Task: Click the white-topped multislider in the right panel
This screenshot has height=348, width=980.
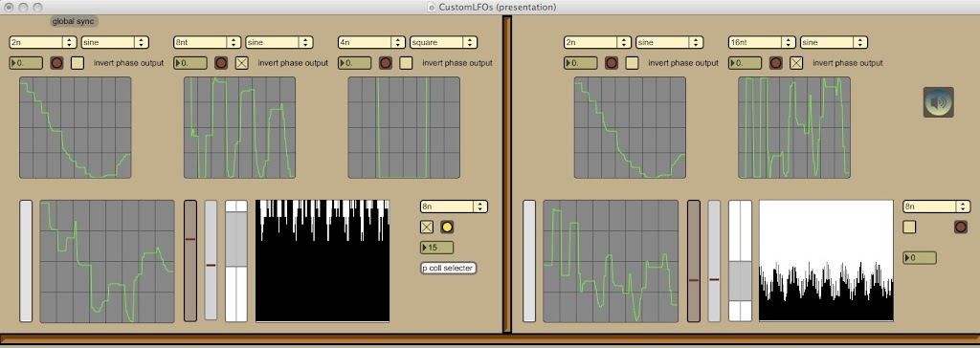Action: pyautogui.click(x=826, y=261)
